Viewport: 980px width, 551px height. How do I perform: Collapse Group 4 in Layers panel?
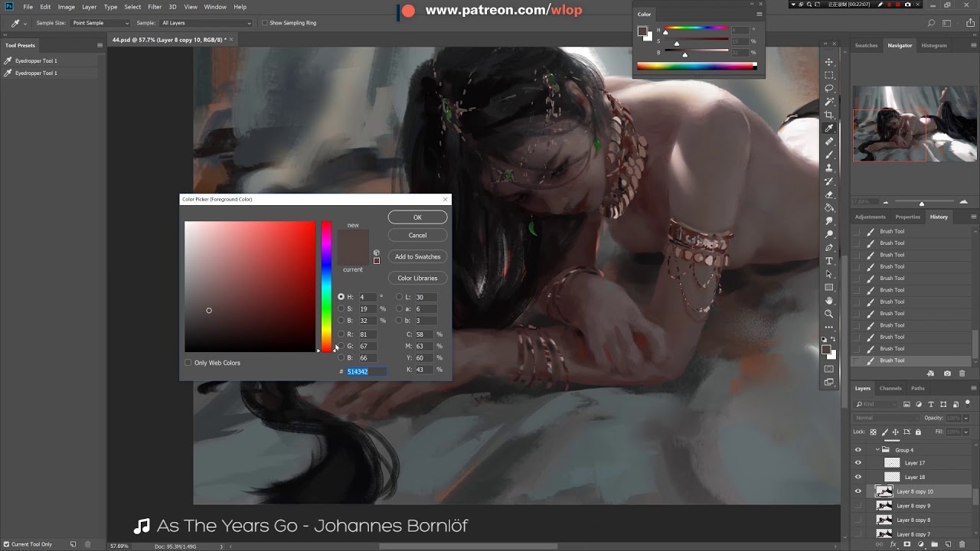[x=877, y=450]
